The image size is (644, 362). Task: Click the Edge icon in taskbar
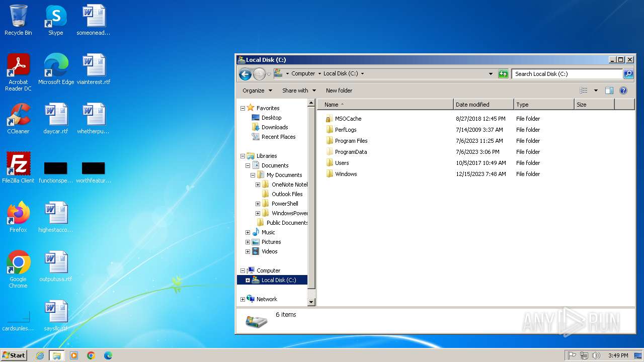coord(108,355)
